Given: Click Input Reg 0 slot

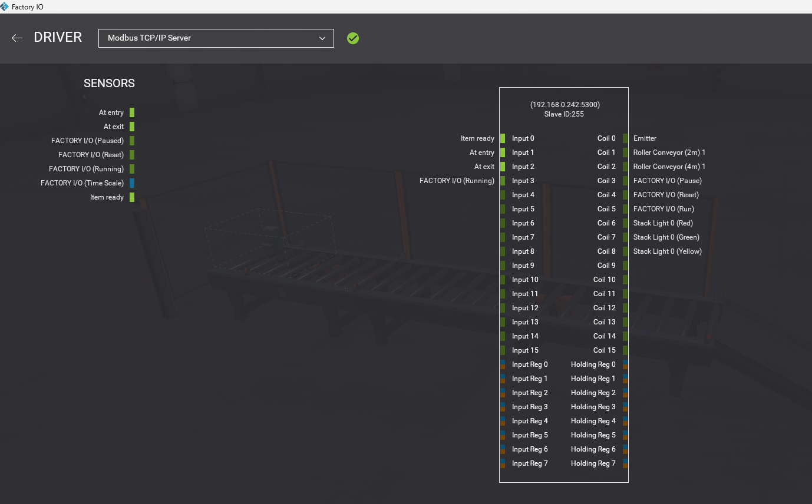Looking at the screenshot, I should click(530, 364).
